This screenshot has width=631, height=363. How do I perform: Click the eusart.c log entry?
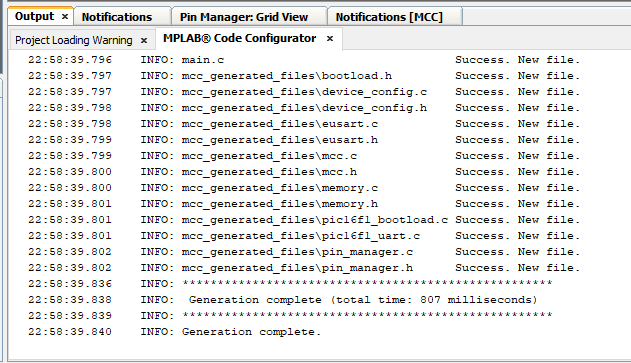click(304, 124)
